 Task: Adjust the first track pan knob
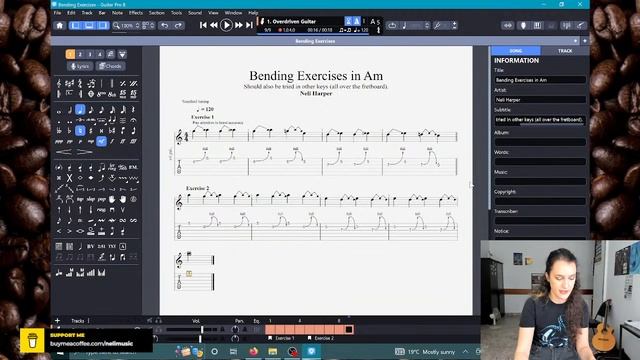tap(235, 329)
